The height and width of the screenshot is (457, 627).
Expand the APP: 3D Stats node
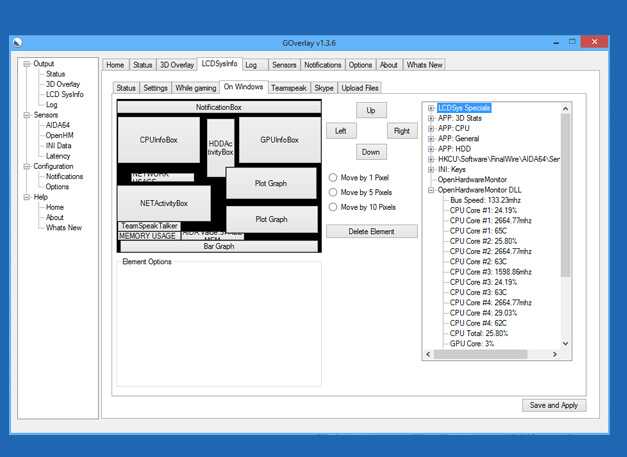[x=431, y=118]
